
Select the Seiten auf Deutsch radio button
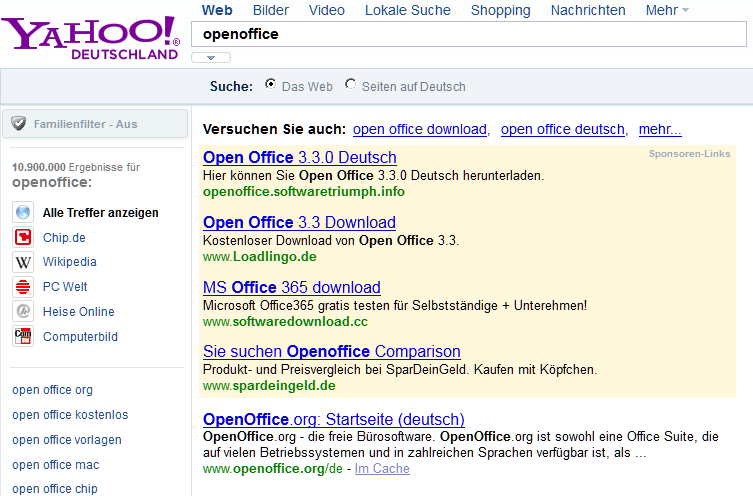tap(351, 84)
